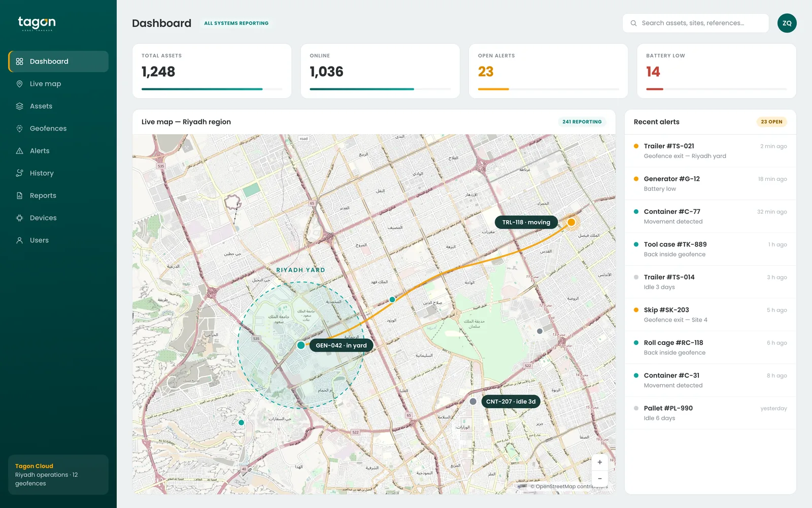812x508 pixels.
Task: Click the 23 OPEN alerts badge
Action: [x=771, y=122]
